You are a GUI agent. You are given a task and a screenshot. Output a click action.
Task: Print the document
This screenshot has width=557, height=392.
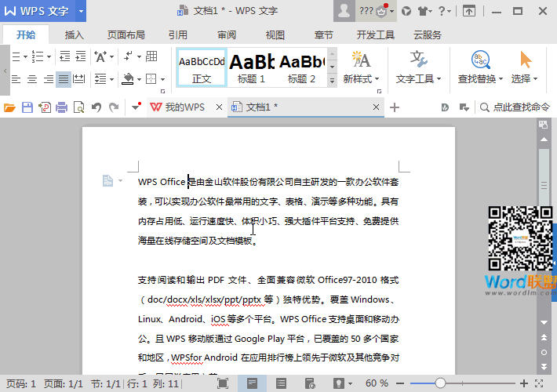pyautogui.click(x=61, y=107)
